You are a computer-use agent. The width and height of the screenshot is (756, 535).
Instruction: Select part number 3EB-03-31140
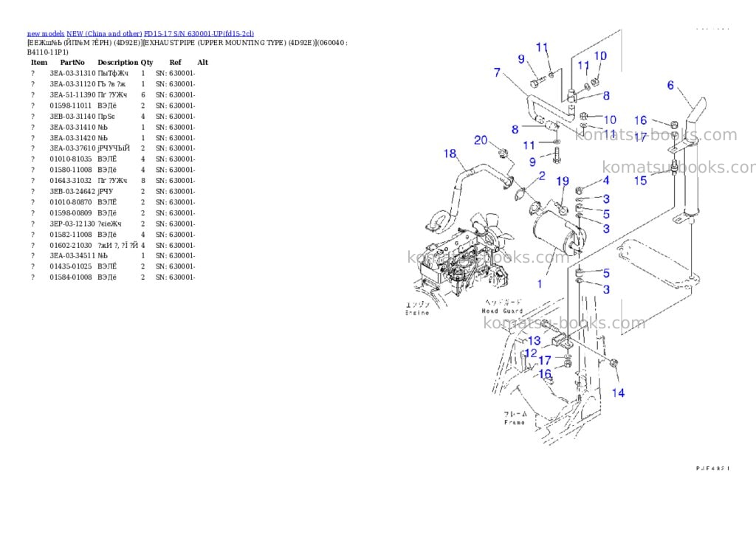coord(72,116)
